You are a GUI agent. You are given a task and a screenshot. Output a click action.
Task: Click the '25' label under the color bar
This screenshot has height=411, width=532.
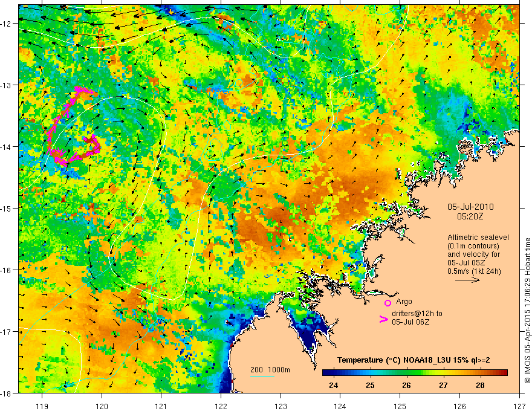click(370, 385)
